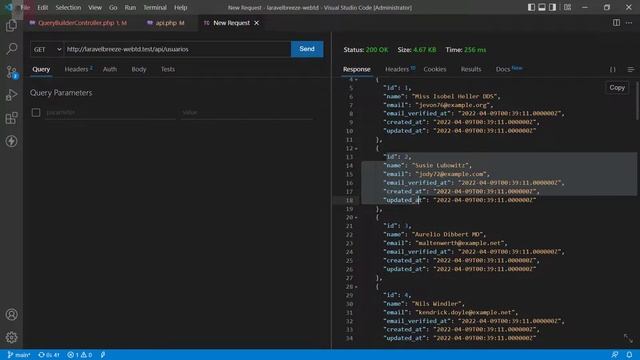Open the Extensions view

11,118
